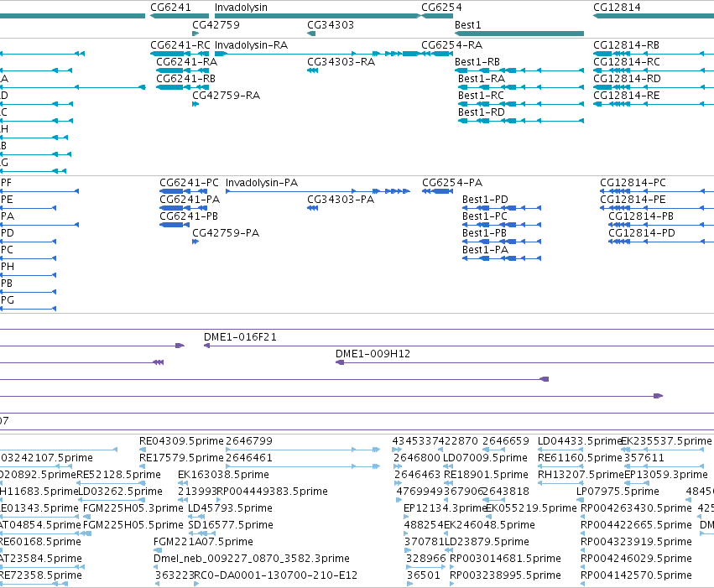Click the CG12814-PE protein label

pyautogui.click(x=633, y=200)
